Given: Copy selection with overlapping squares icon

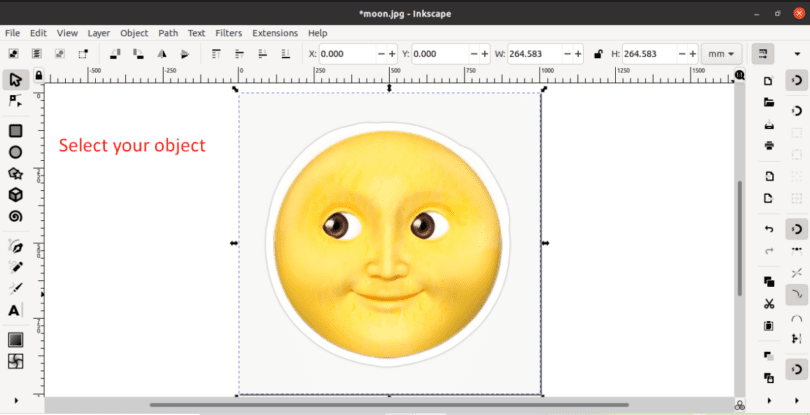Looking at the screenshot, I should [769, 282].
